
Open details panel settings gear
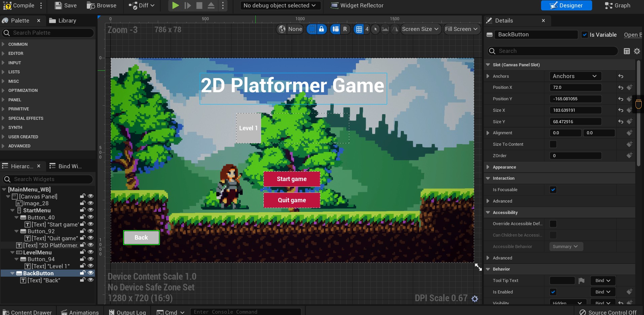click(x=637, y=51)
